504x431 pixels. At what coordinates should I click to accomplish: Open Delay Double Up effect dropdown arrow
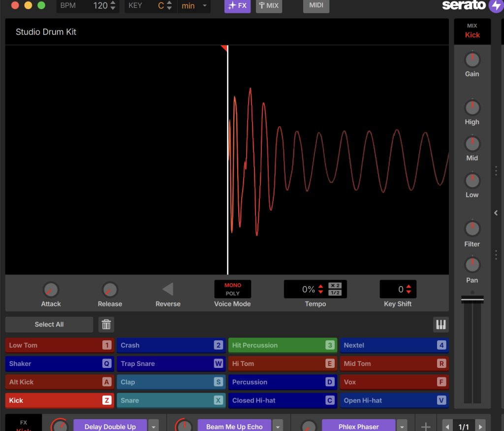tap(154, 427)
